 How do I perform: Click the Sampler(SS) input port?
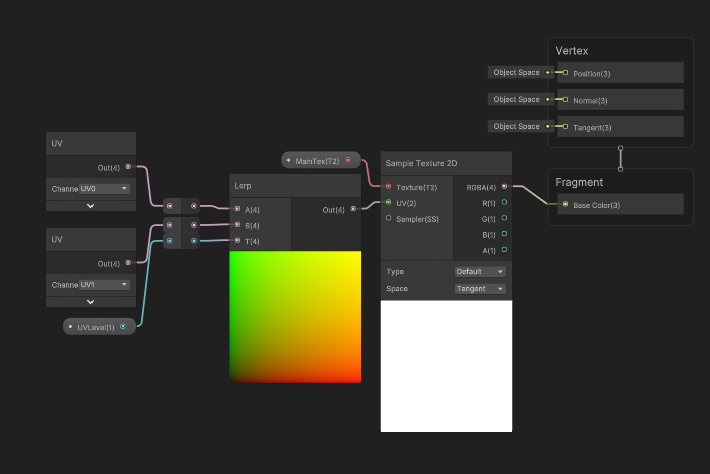pyautogui.click(x=388, y=218)
